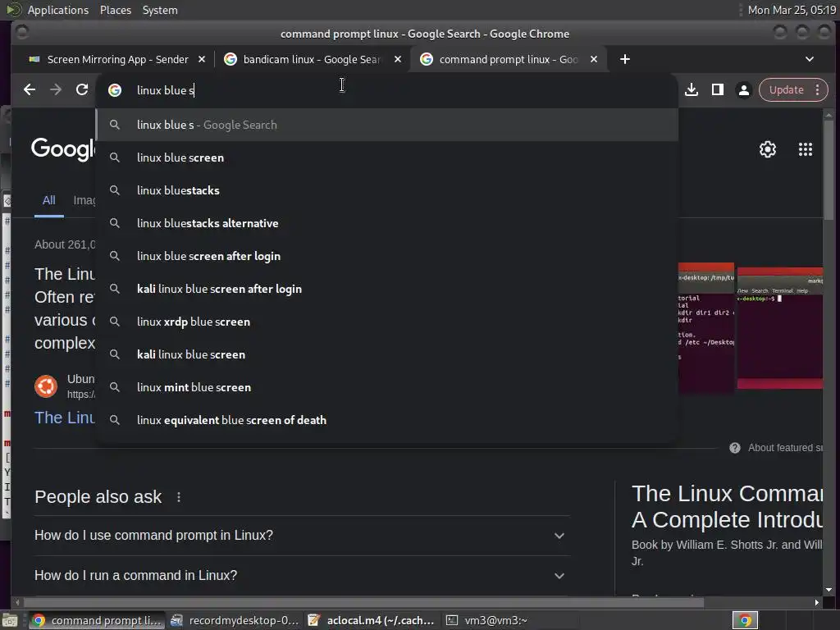This screenshot has width=840, height=630.
Task: Open 'The Linux Command Line' book title
Action: point(727,506)
